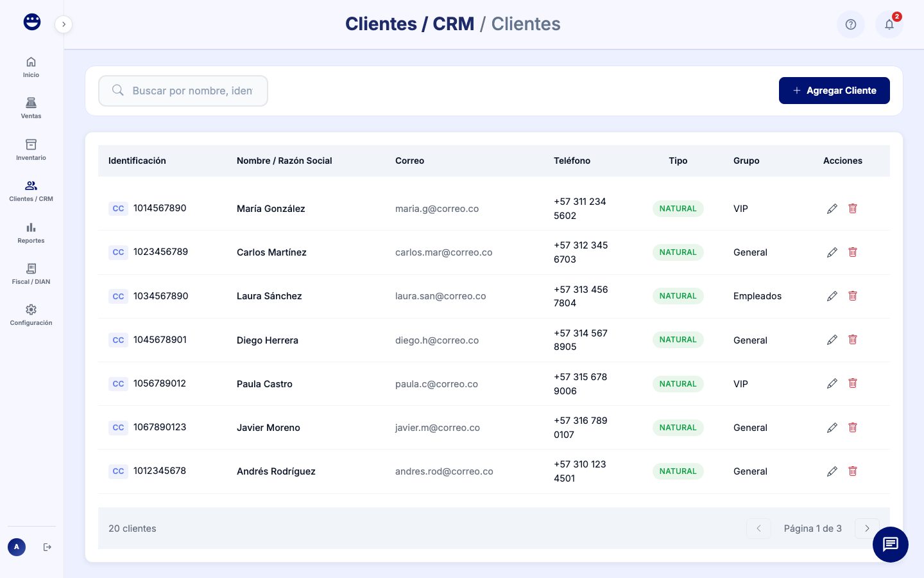Click the Fiscal / DIAN icon

[31, 268]
